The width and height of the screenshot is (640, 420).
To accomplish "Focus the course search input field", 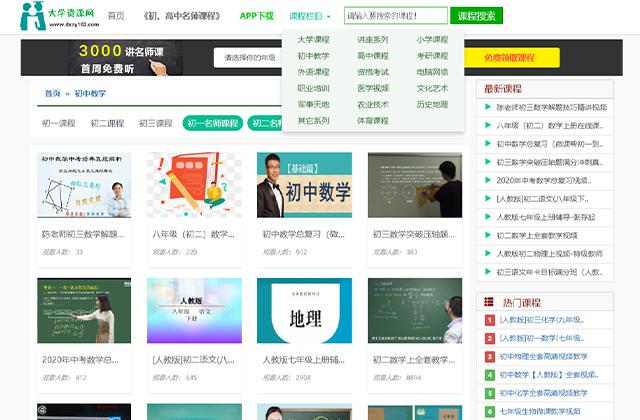I will [396, 16].
